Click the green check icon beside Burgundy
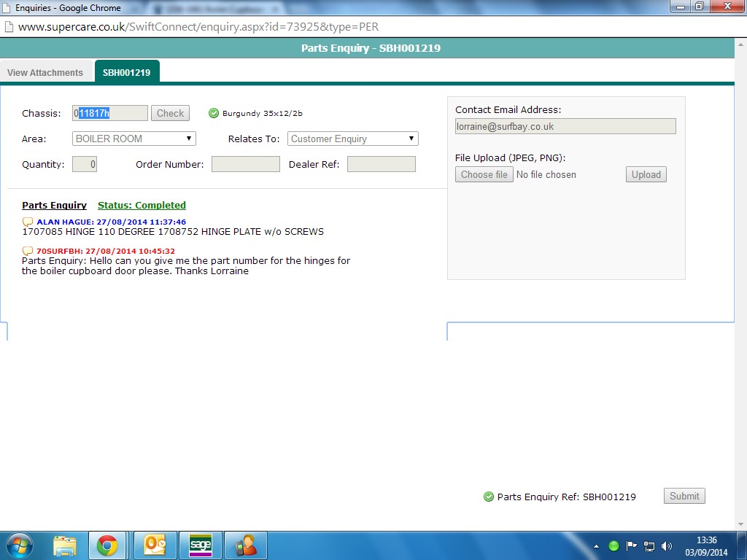 point(214,113)
